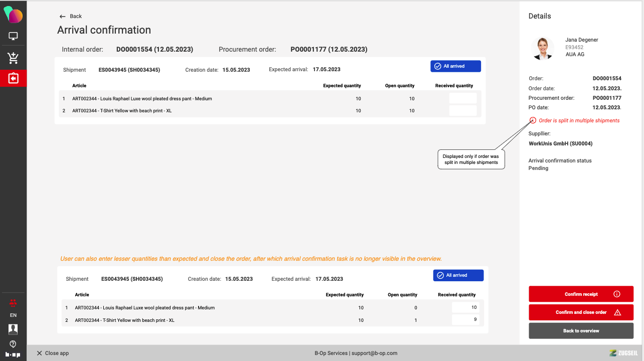Open the shopping cart icon in sidebar
Screen dimensions: 644x361
point(13,58)
